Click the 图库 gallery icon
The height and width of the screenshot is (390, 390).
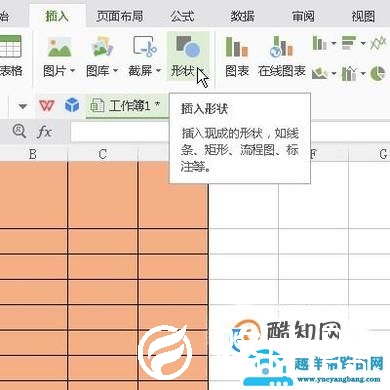[102, 47]
